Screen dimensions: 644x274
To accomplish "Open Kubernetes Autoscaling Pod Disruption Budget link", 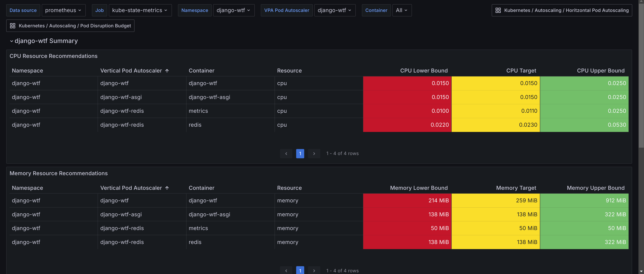I will pyautogui.click(x=75, y=26).
